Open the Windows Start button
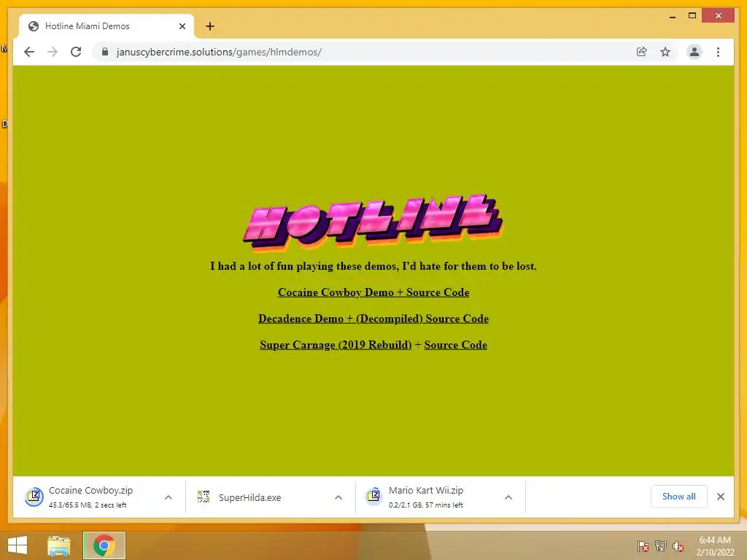 click(18, 545)
